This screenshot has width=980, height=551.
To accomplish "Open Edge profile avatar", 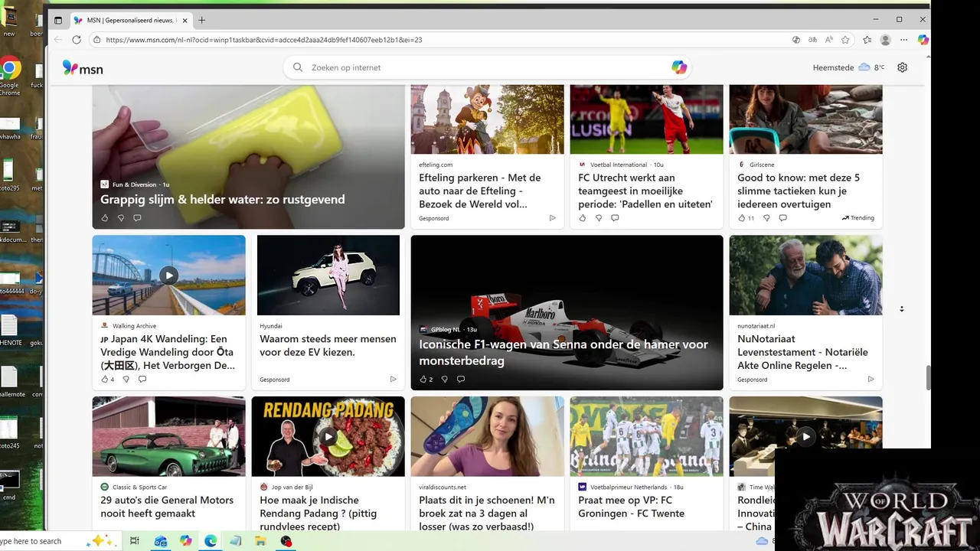I will [x=886, y=40].
